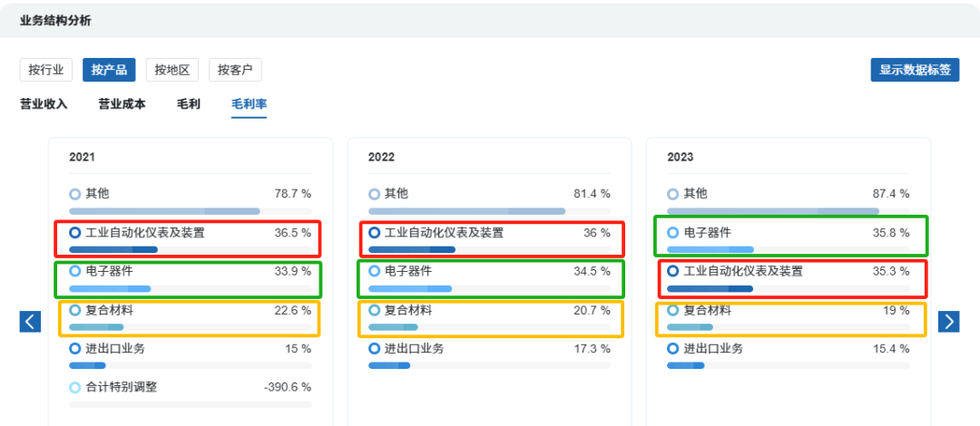The height and width of the screenshot is (426, 980).
Task: Click the 毛利率 tab
Action: pos(249,104)
